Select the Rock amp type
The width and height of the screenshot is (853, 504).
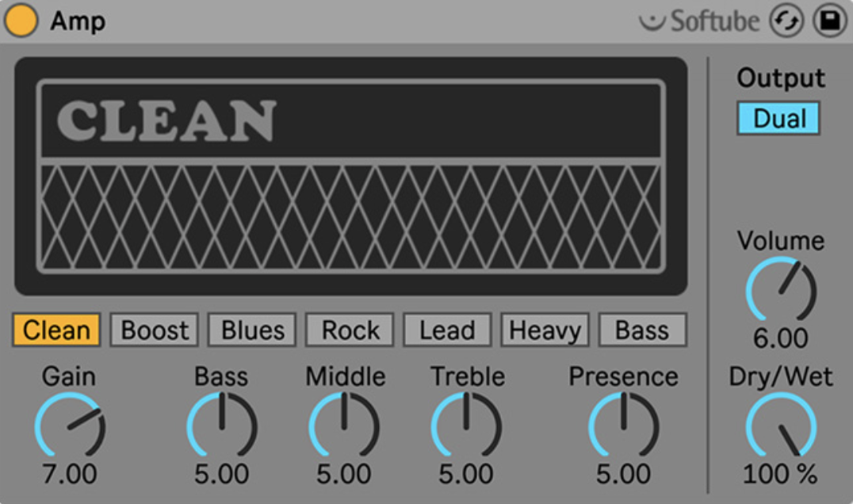(x=350, y=330)
